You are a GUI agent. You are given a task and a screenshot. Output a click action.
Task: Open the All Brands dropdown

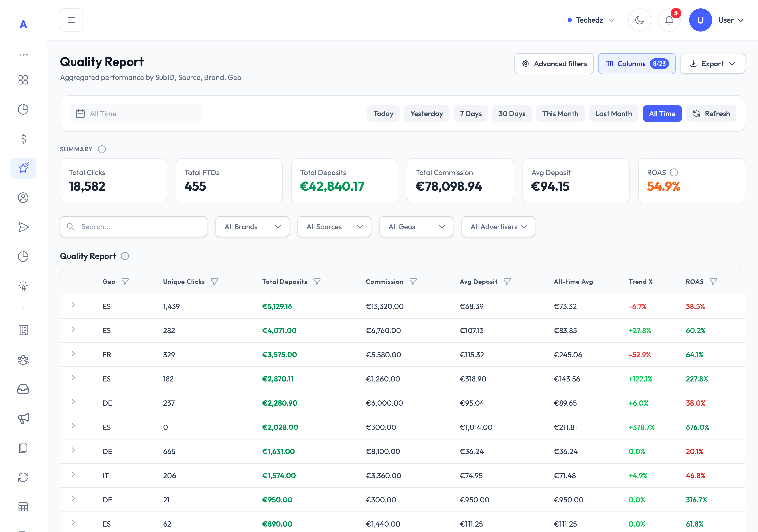click(252, 227)
